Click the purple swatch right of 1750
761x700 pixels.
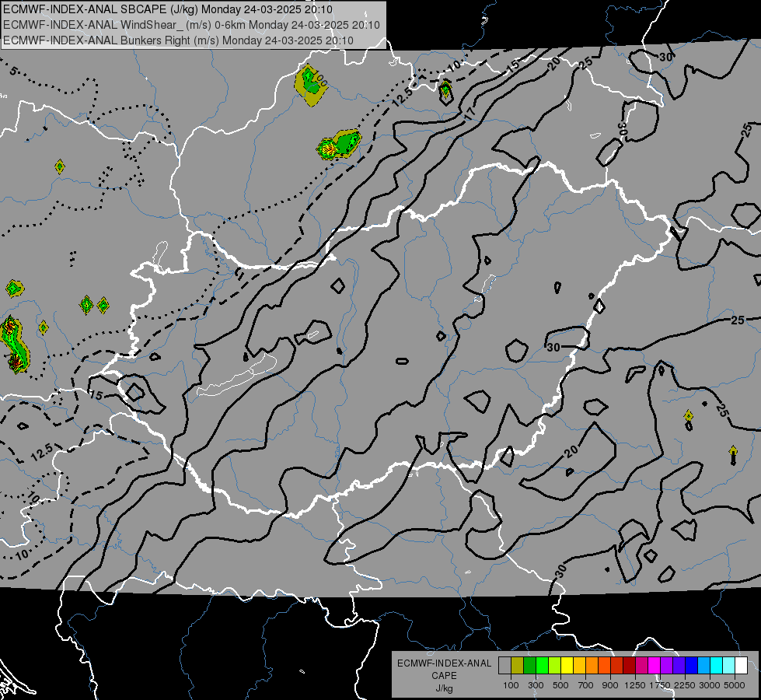point(667,666)
